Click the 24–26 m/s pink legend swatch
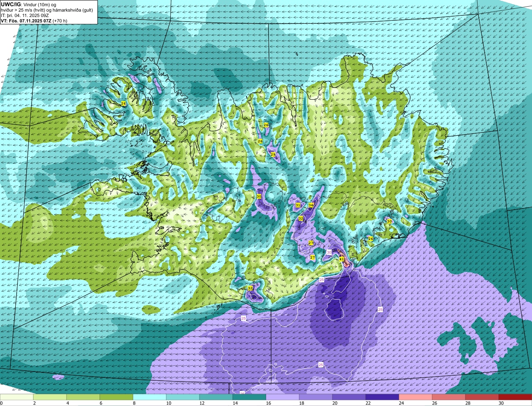 [x=416, y=397]
